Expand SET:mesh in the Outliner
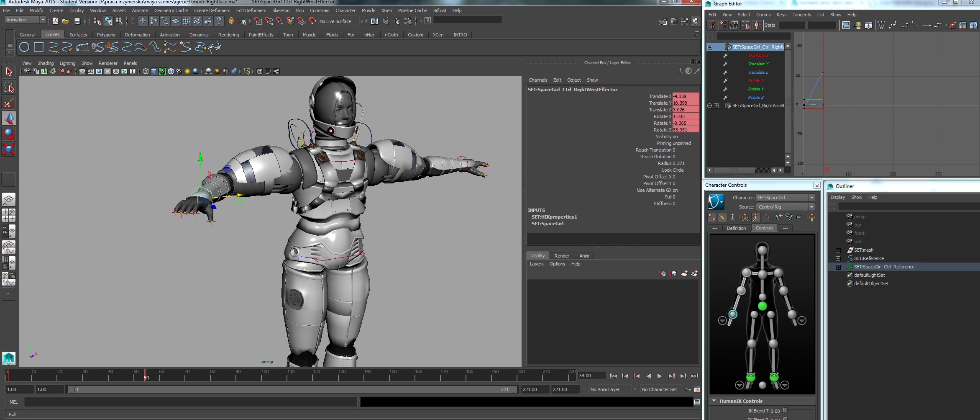The width and height of the screenshot is (980, 420). click(x=838, y=250)
